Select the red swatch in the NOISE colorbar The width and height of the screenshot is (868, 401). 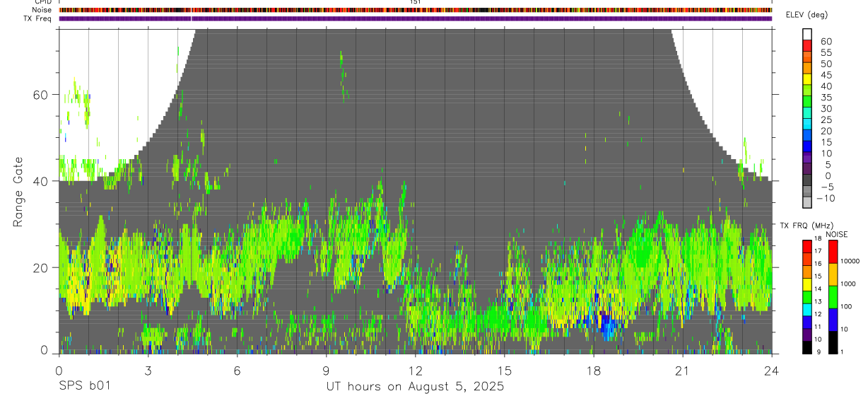pyautogui.click(x=833, y=252)
